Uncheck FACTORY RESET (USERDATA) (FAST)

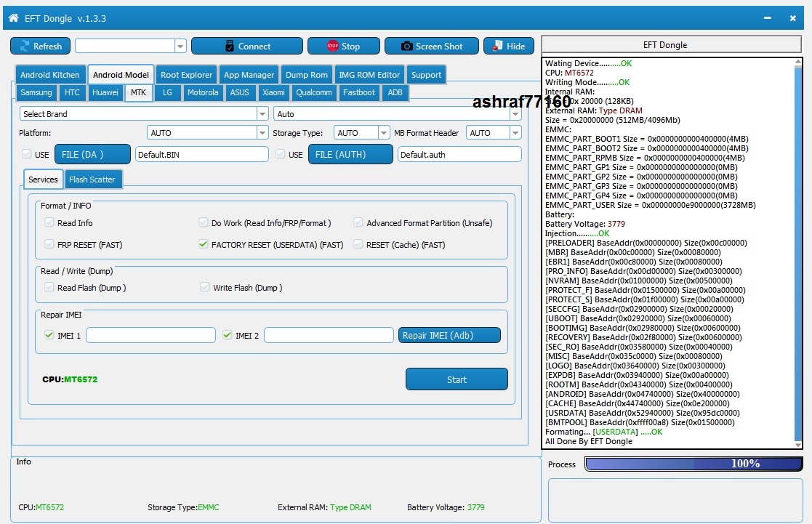point(203,244)
